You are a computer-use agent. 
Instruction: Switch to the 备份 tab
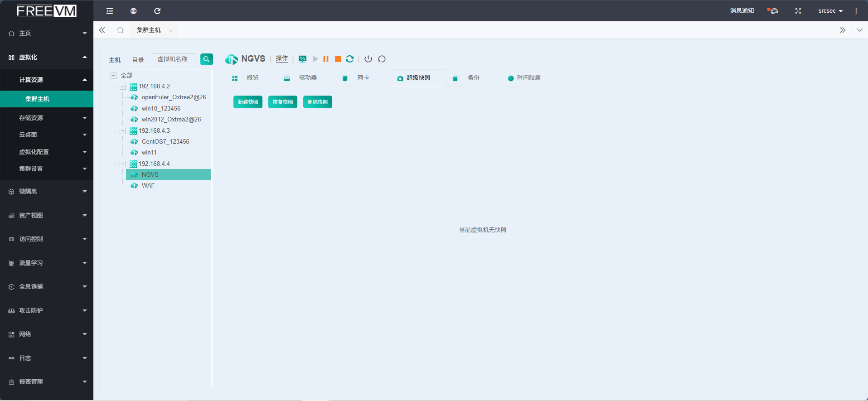click(x=473, y=78)
